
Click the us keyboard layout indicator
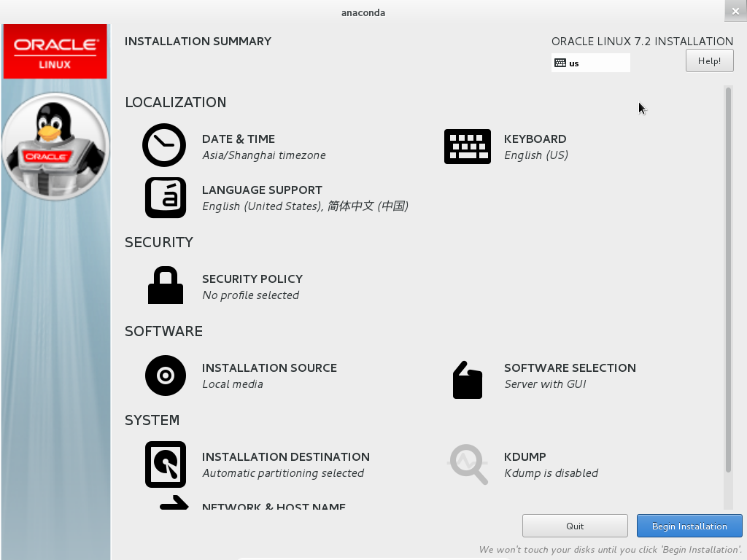pyautogui.click(x=591, y=63)
